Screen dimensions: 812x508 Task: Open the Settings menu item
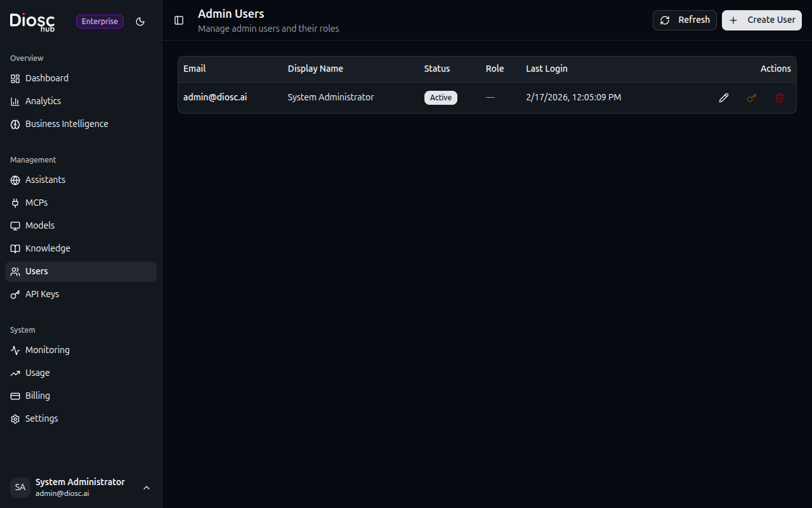[x=41, y=418]
